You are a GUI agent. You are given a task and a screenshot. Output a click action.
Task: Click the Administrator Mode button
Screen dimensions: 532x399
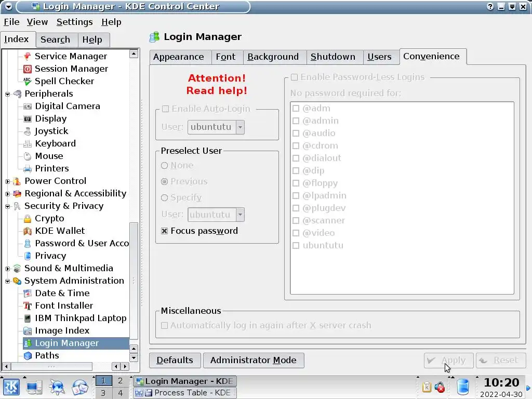pyautogui.click(x=254, y=361)
